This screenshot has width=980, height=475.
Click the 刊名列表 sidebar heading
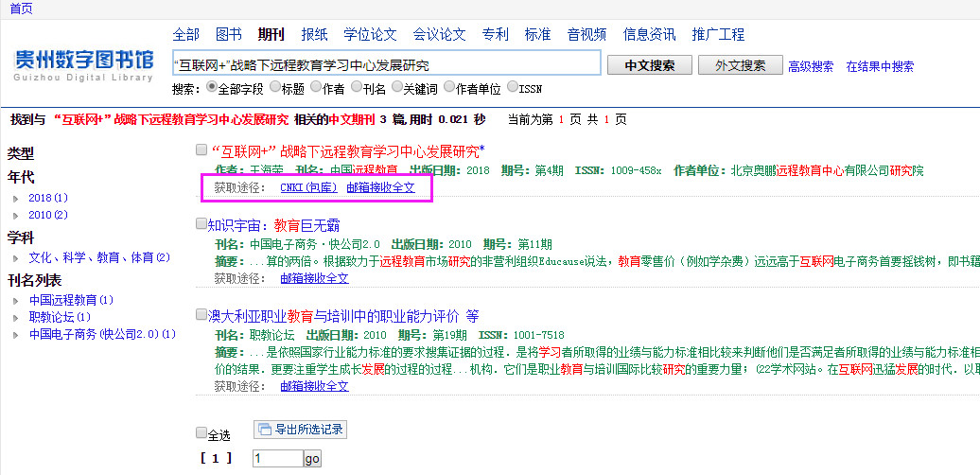(x=34, y=280)
